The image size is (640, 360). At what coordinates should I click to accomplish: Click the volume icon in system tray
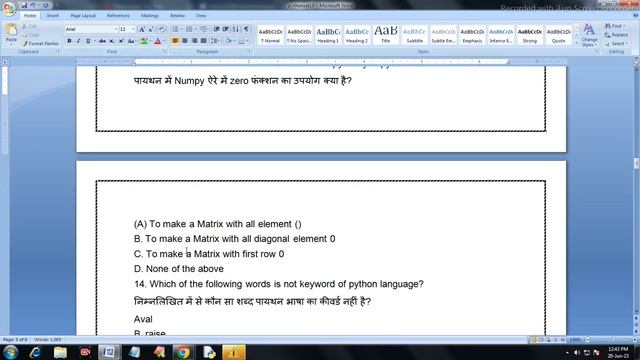pos(577,352)
